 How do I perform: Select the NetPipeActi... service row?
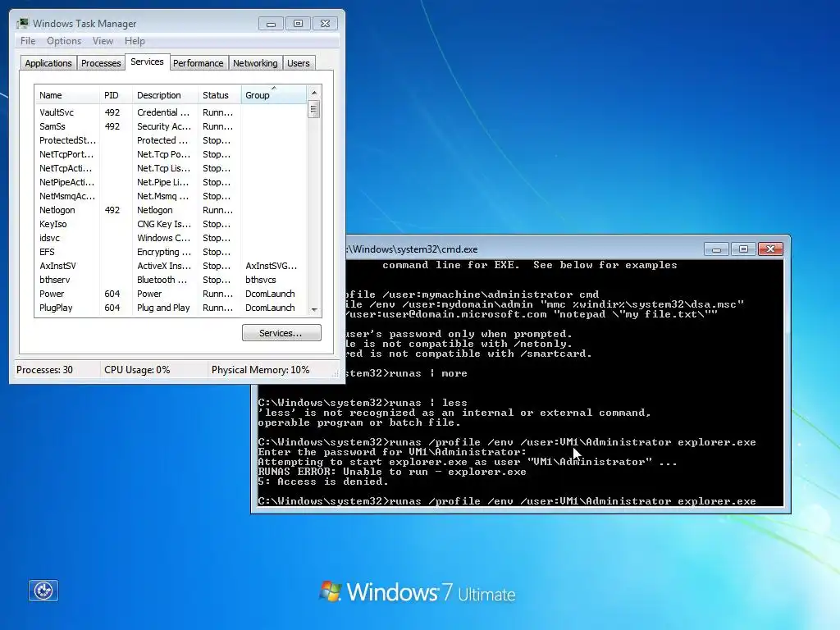(171, 182)
